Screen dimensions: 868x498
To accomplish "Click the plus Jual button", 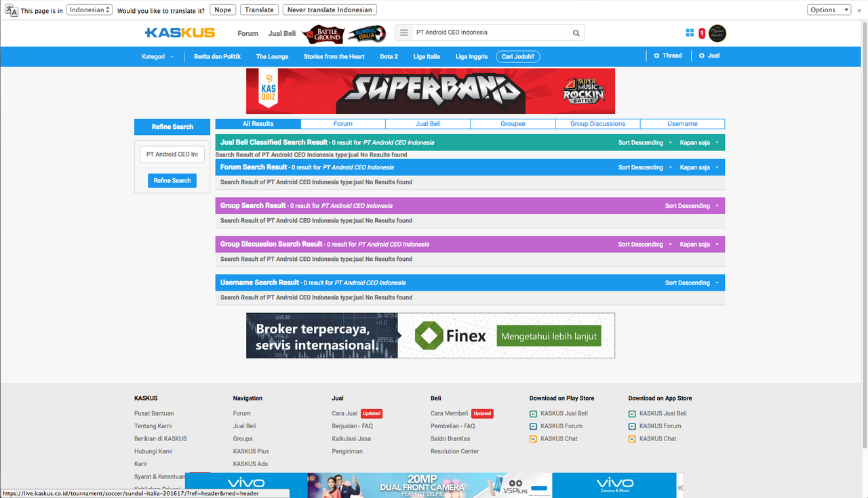I will point(709,56).
